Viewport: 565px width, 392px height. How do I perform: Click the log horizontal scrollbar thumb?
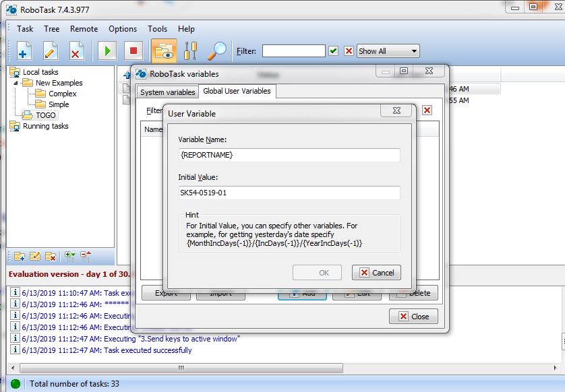click(x=181, y=368)
